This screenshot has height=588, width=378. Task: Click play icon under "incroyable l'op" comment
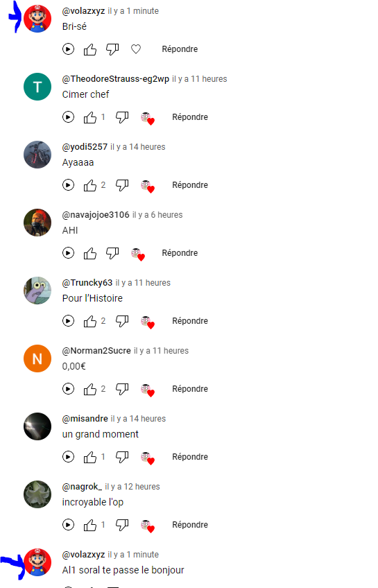point(68,525)
